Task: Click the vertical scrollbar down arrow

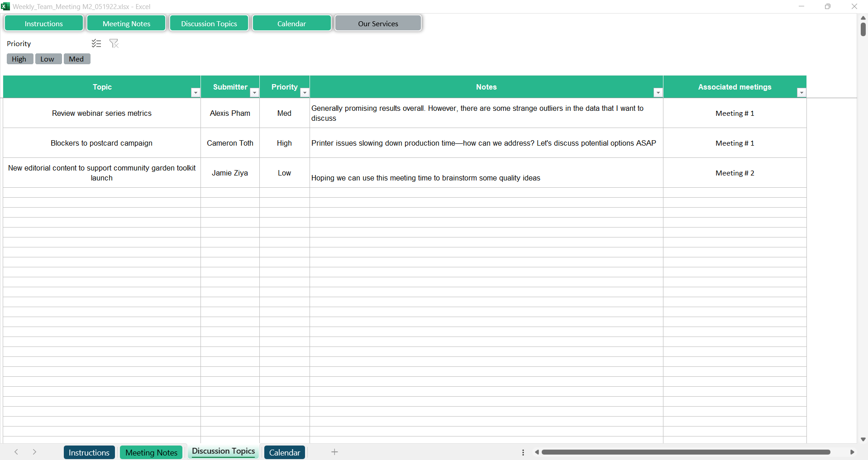Action: pyautogui.click(x=863, y=439)
